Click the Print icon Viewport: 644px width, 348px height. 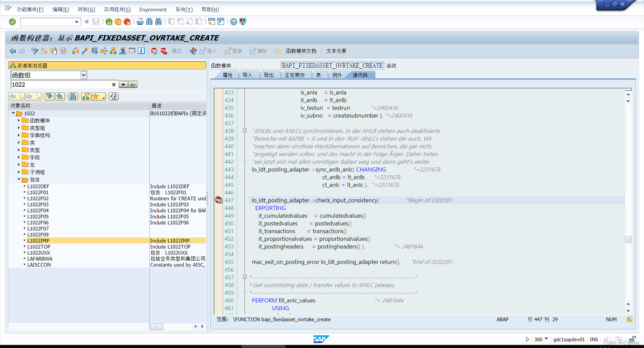coord(140,21)
